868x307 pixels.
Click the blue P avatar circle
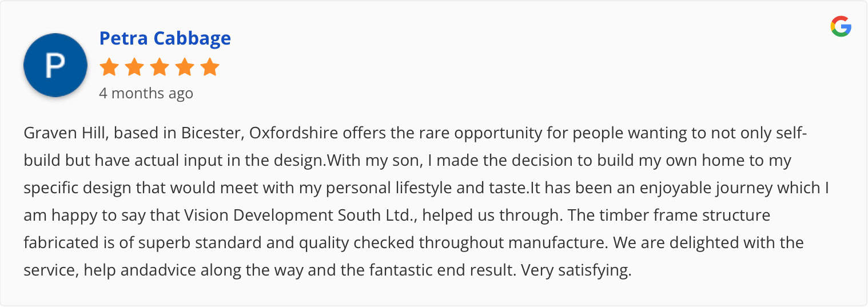[x=55, y=65]
